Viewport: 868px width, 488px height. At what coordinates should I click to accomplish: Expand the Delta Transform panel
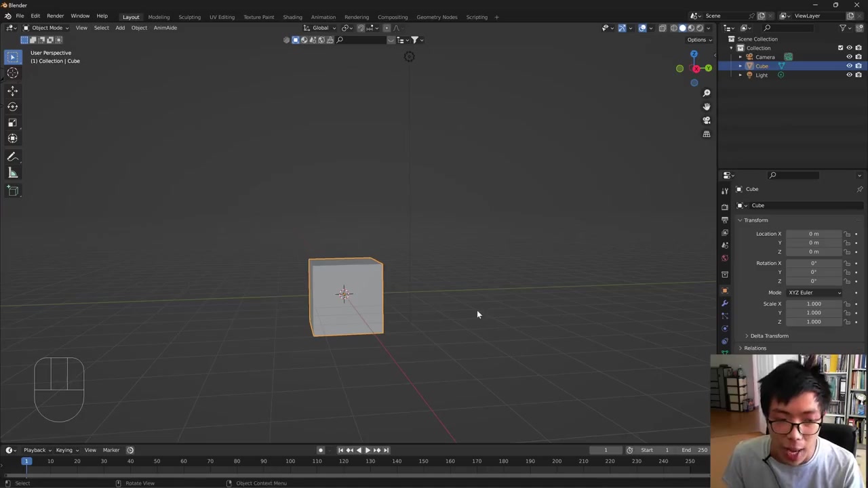(769, 336)
